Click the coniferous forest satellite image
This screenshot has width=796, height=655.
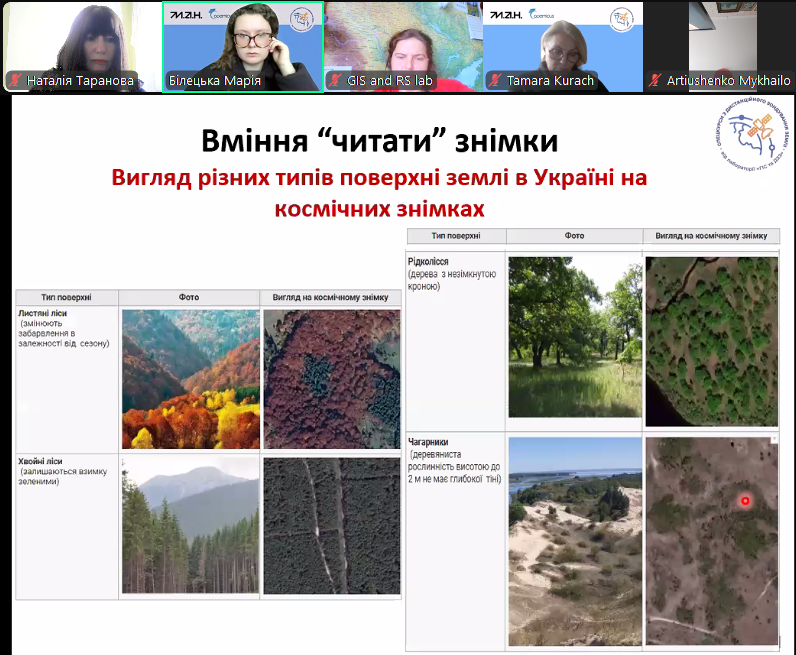[x=332, y=526]
